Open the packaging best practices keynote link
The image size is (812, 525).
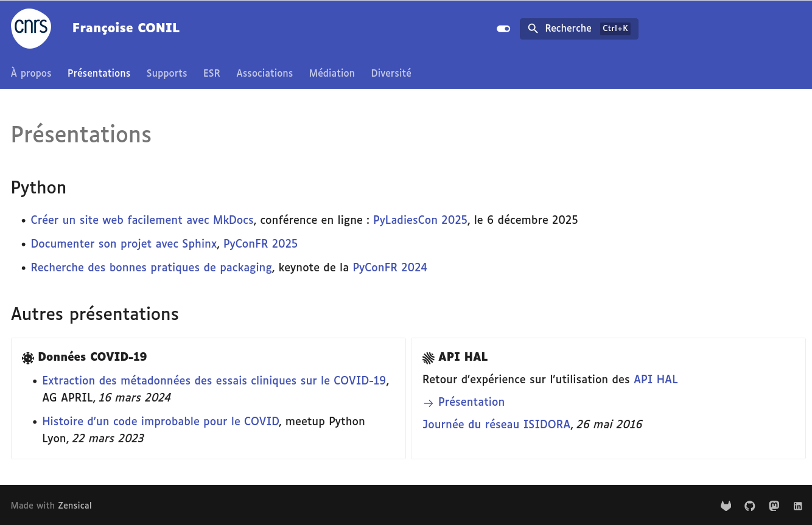click(x=151, y=268)
